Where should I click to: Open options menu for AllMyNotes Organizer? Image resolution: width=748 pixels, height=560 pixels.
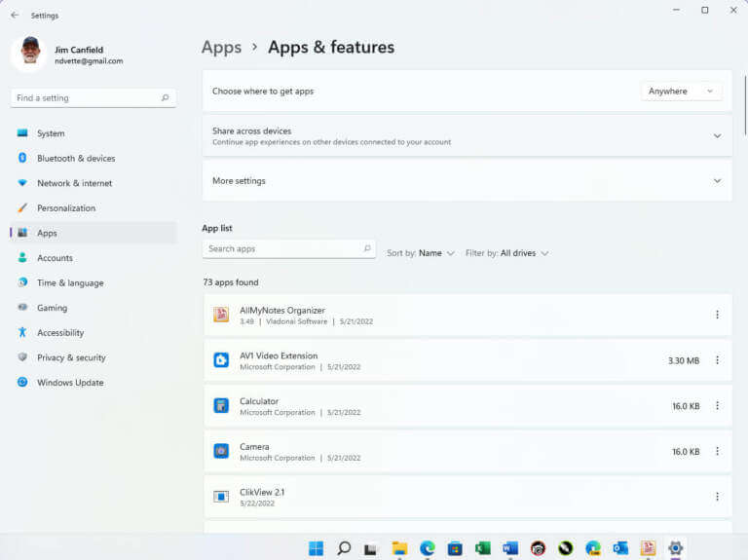coord(717,315)
